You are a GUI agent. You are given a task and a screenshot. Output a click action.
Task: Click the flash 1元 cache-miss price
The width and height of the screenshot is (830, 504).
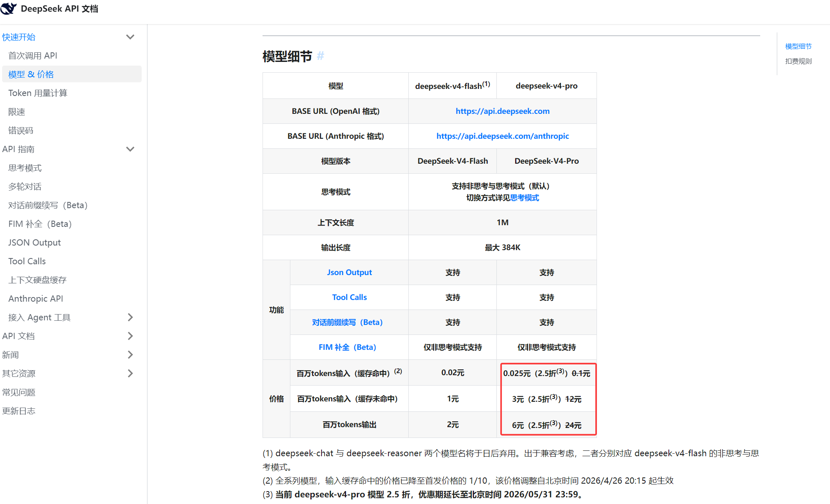[452, 399]
